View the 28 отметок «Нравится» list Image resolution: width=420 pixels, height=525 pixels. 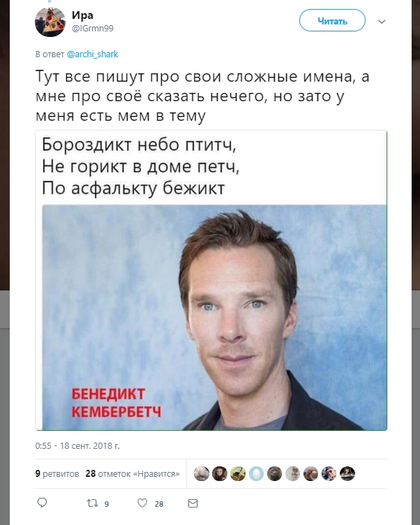click(x=133, y=474)
